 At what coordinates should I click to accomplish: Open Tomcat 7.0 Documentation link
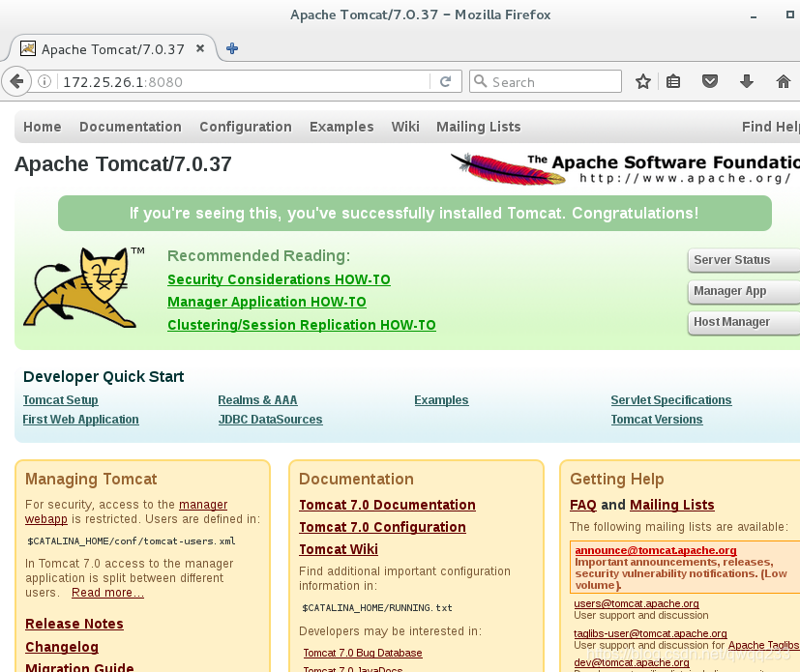pyautogui.click(x=387, y=505)
